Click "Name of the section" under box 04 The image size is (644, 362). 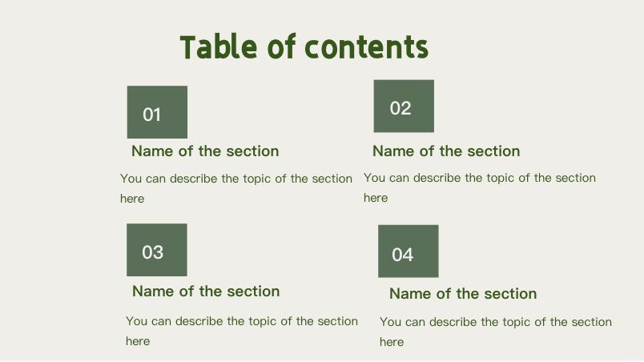[x=463, y=294]
